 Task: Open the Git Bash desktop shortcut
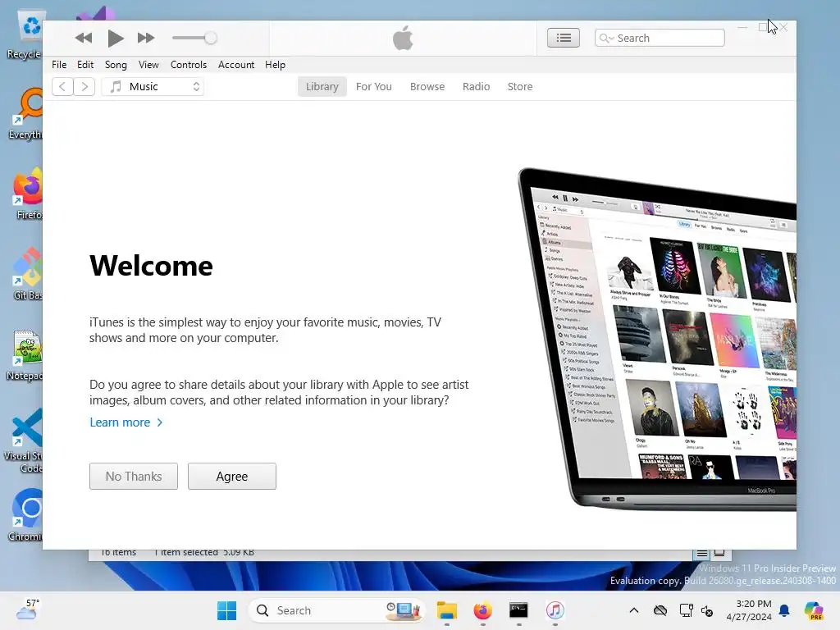pyautogui.click(x=27, y=274)
